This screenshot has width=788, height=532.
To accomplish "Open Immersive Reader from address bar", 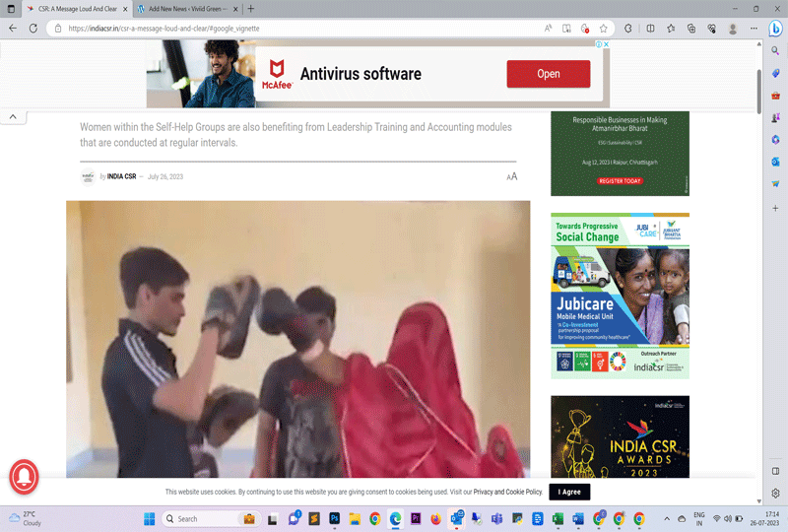I will pyautogui.click(x=566, y=29).
